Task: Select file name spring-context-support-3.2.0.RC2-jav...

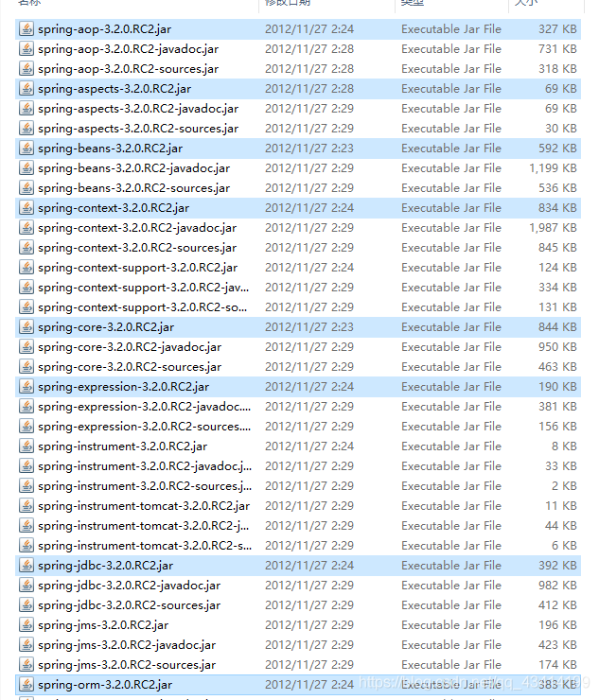Action: point(144,288)
